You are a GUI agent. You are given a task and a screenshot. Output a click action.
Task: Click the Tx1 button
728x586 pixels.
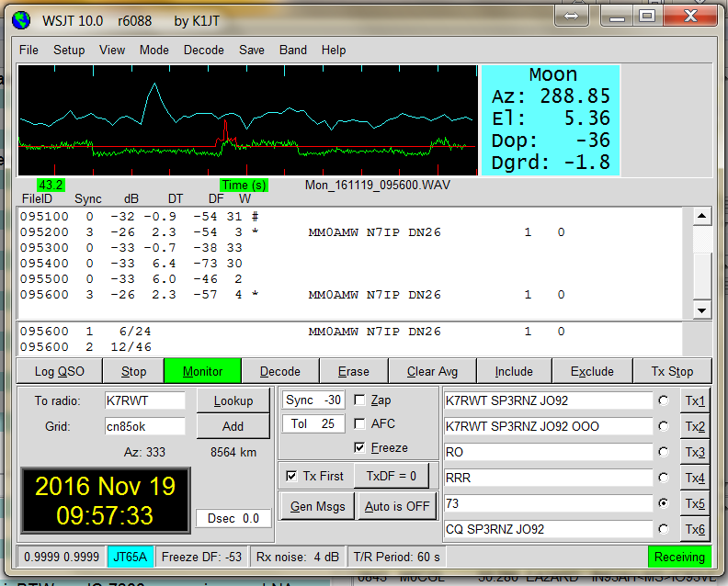pos(695,400)
